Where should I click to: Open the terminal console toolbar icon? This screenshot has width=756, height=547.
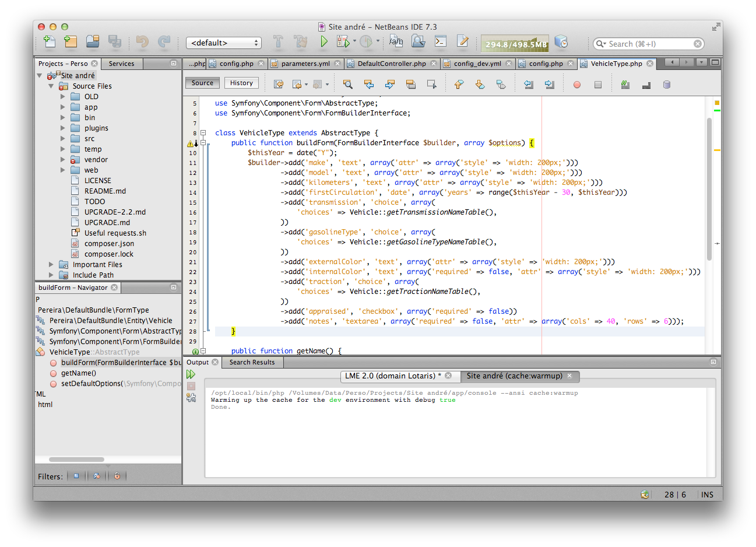[441, 41]
